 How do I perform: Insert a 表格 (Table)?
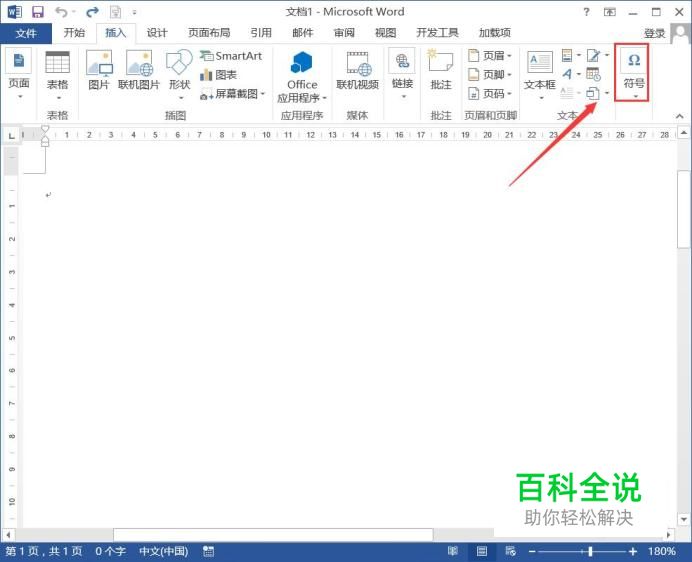[57, 75]
